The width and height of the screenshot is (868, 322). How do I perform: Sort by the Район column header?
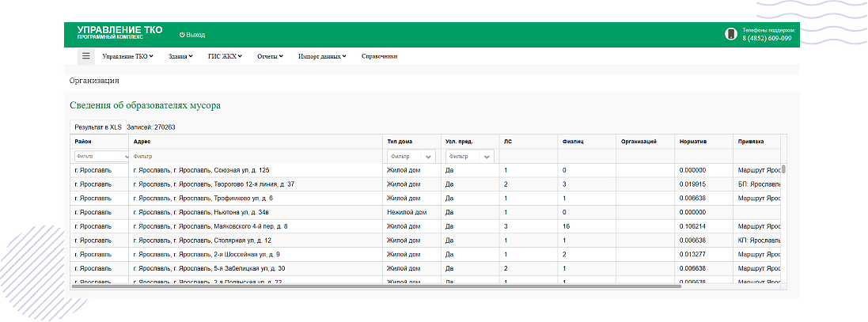click(x=99, y=142)
